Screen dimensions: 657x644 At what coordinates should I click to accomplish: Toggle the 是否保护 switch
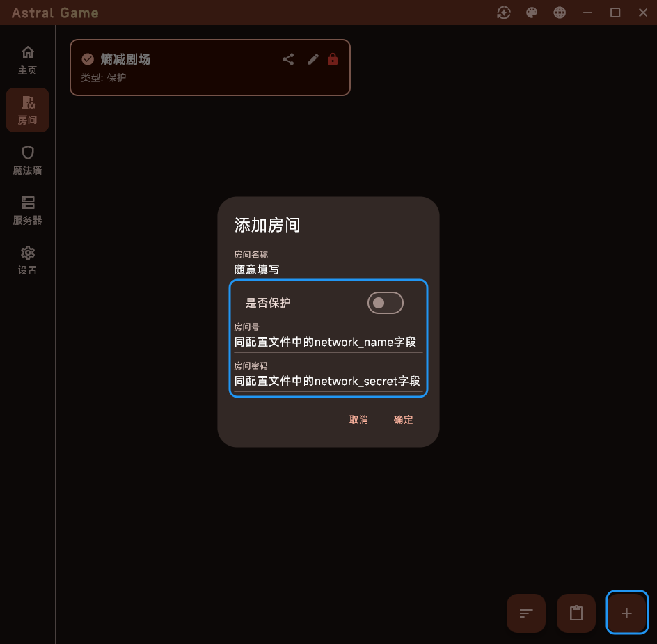(385, 303)
